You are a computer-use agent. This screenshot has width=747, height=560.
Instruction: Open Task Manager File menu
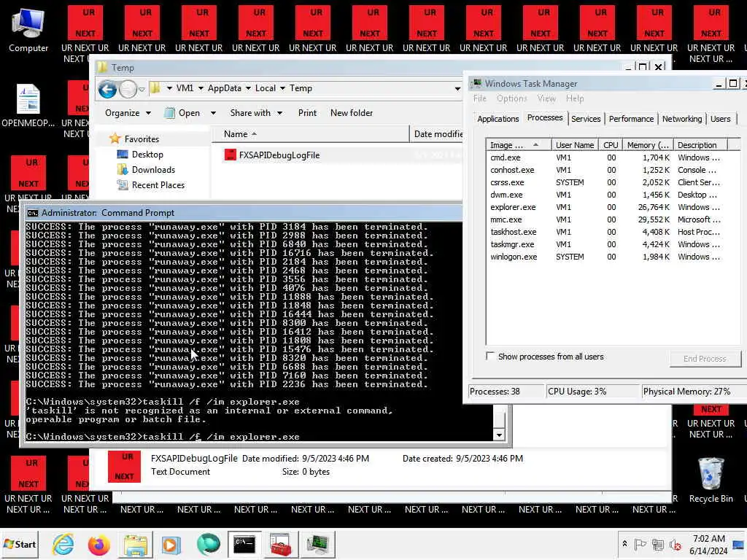coord(479,98)
